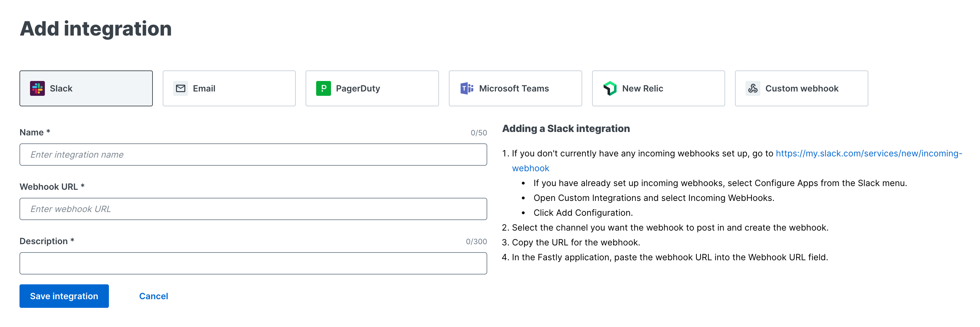This screenshot has width=980, height=327.
Task: Click inside the Description text area
Action: point(253,263)
